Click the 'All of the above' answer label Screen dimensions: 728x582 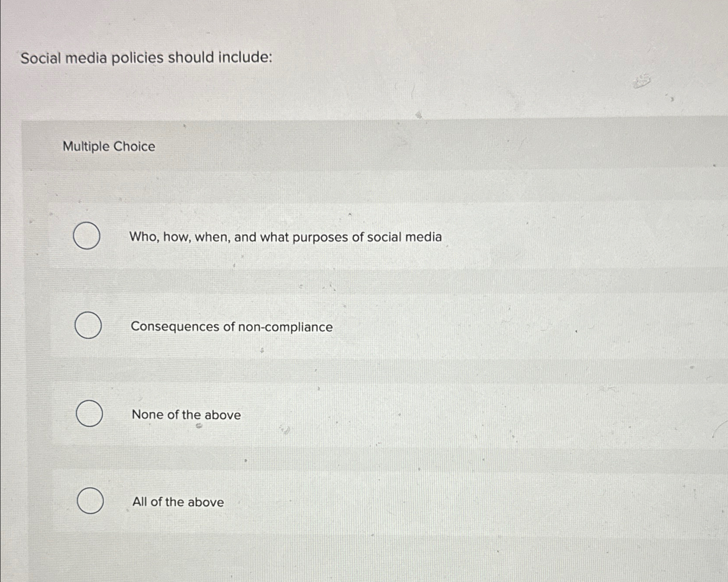(x=178, y=502)
